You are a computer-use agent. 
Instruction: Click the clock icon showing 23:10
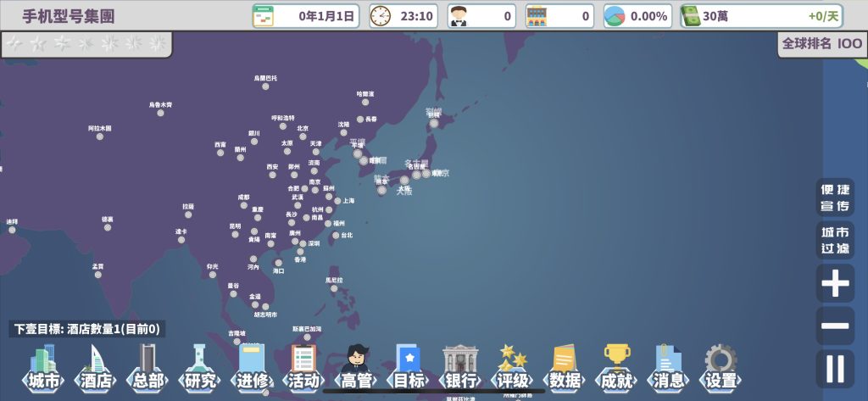tap(380, 16)
